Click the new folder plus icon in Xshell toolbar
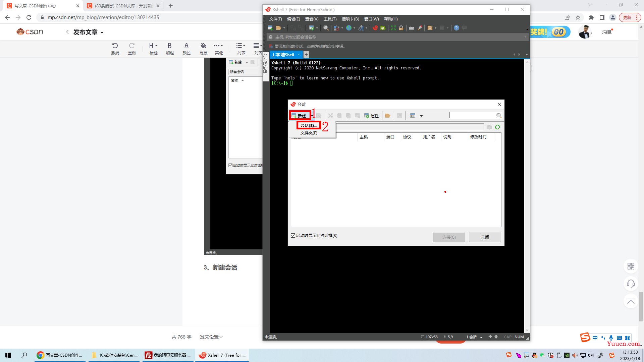Image resolution: width=644 pixels, height=362 pixels. (x=430, y=28)
